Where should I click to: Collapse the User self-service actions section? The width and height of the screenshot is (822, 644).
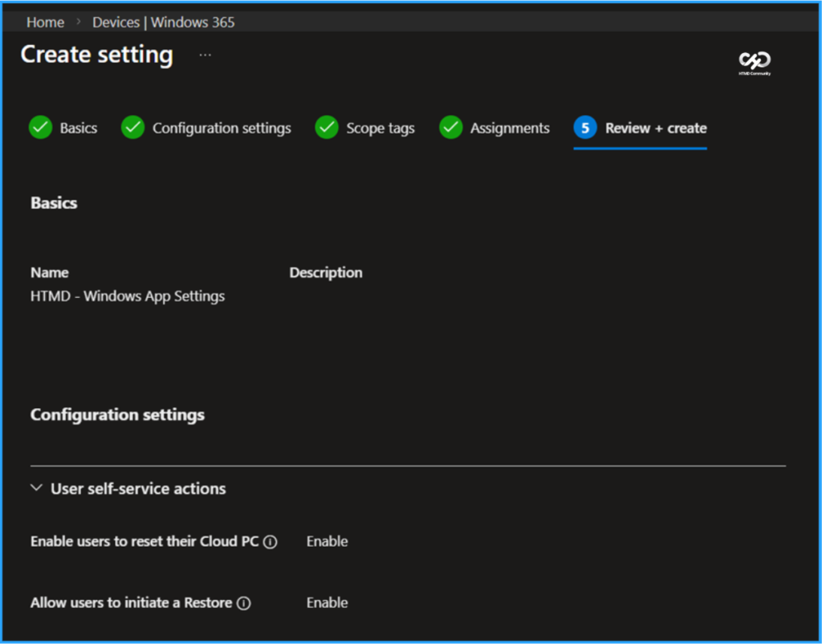(x=35, y=488)
